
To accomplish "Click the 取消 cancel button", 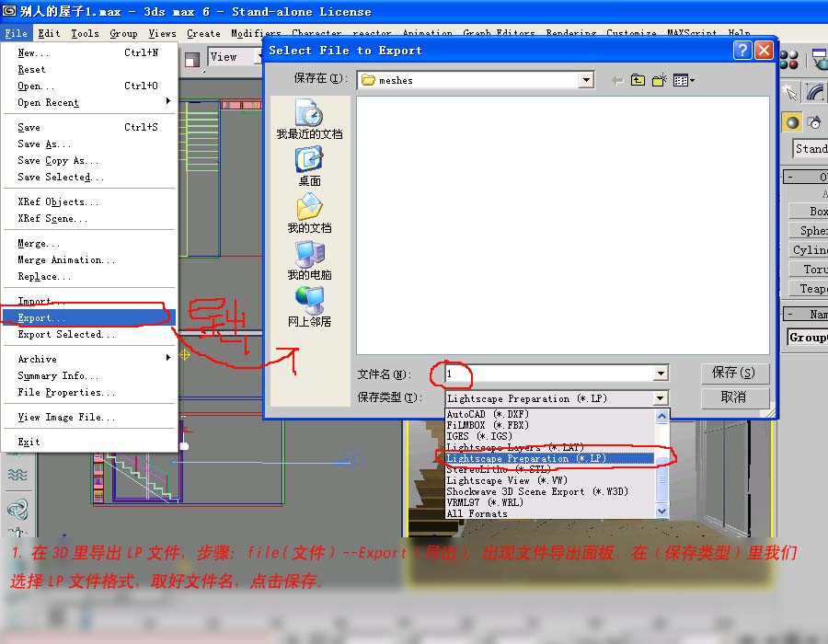I will pyautogui.click(x=734, y=397).
